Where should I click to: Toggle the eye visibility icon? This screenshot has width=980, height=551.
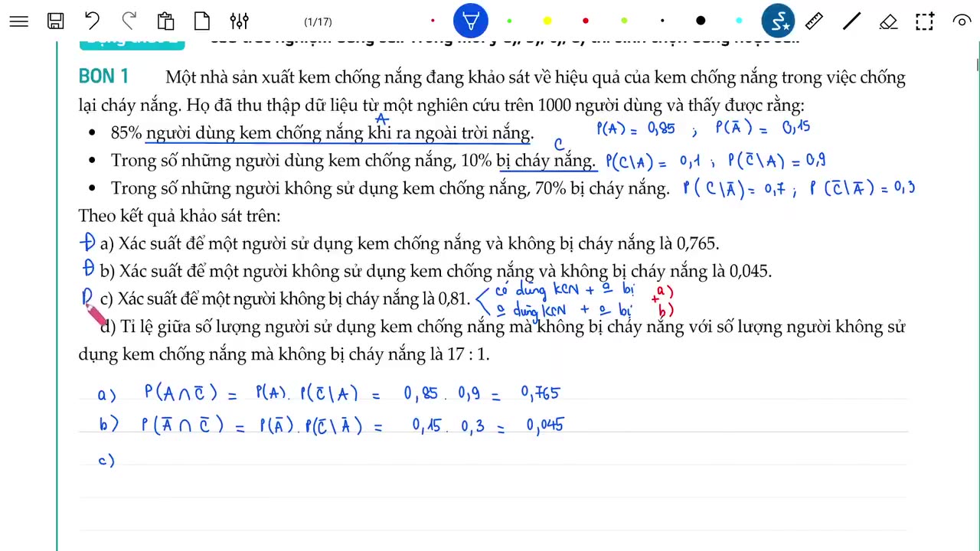(x=962, y=21)
